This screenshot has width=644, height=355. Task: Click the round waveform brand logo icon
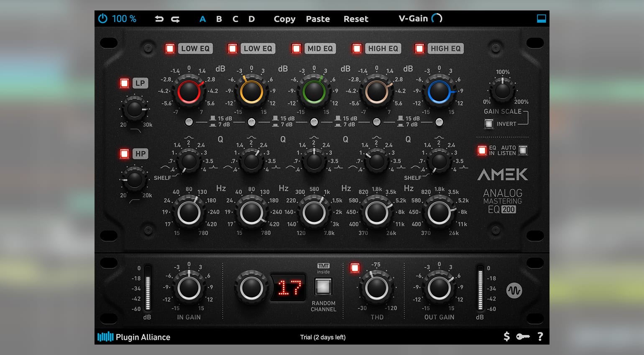pos(514,290)
